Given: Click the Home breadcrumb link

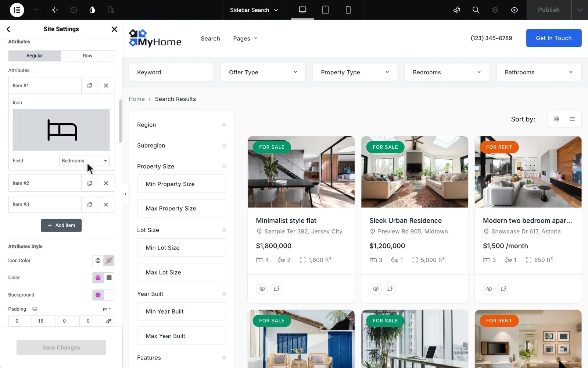Looking at the screenshot, I should click(x=137, y=99).
